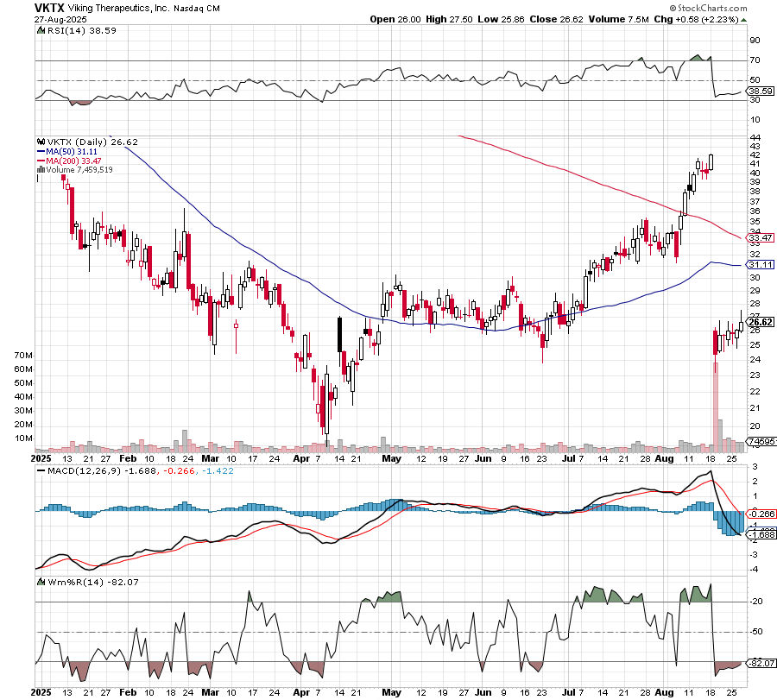The image size is (777, 700).
Task: Click the RSI(14) 38.59 indicator label
Action: 81,31
